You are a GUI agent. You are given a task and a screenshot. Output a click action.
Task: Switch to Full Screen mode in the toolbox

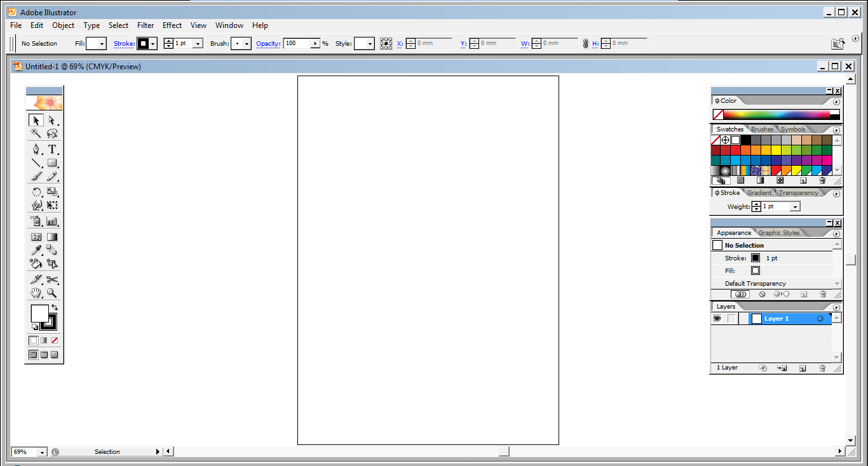pos(54,354)
